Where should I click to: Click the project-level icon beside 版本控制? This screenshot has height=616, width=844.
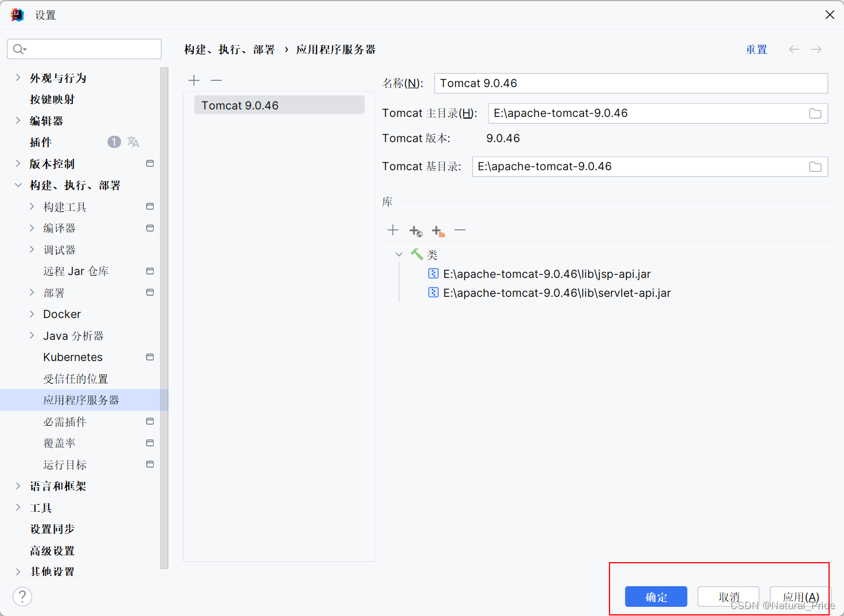point(150,163)
